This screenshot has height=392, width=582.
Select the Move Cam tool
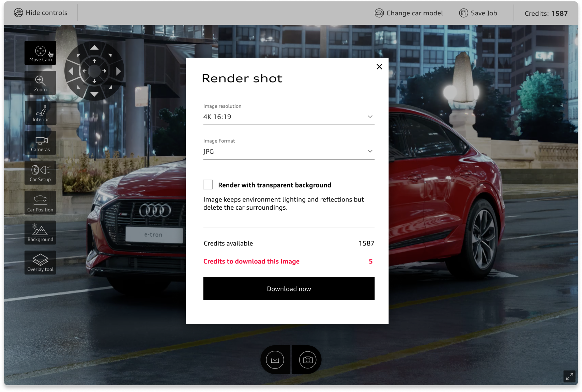pos(40,53)
